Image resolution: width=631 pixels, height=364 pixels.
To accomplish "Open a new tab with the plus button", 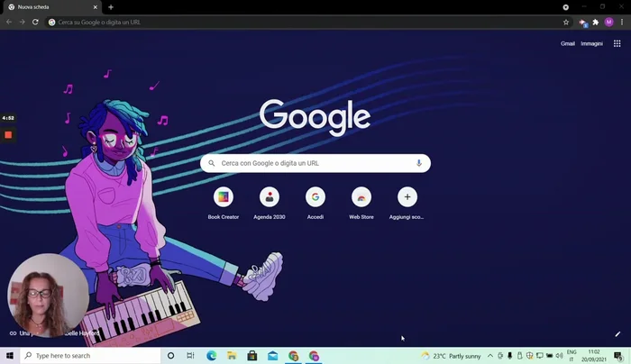I will [111, 7].
